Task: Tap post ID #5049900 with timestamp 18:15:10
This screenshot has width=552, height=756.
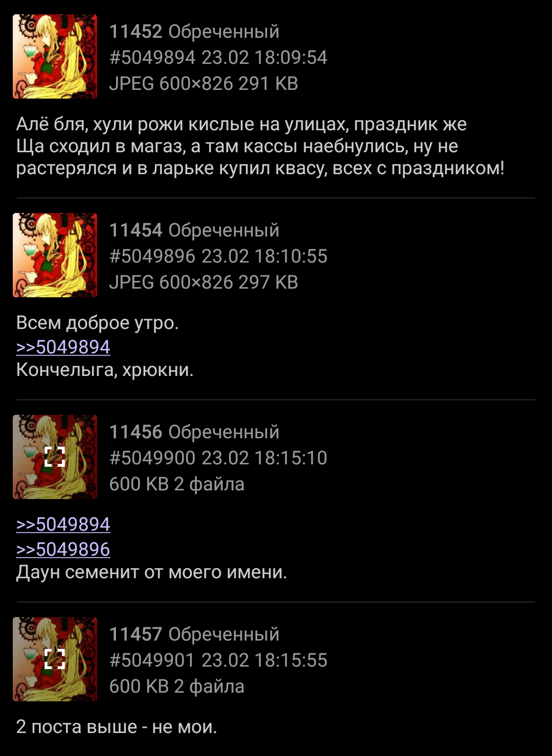Action: click(x=218, y=458)
